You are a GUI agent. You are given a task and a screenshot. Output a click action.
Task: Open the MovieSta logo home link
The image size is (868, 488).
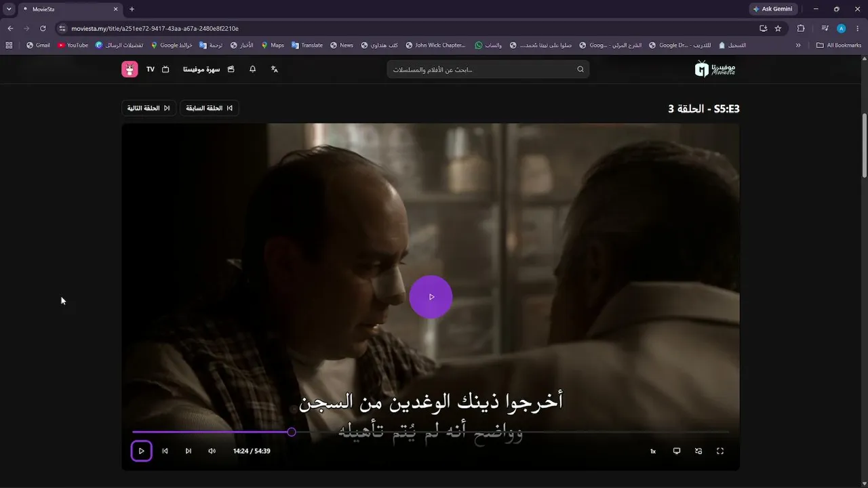715,68
